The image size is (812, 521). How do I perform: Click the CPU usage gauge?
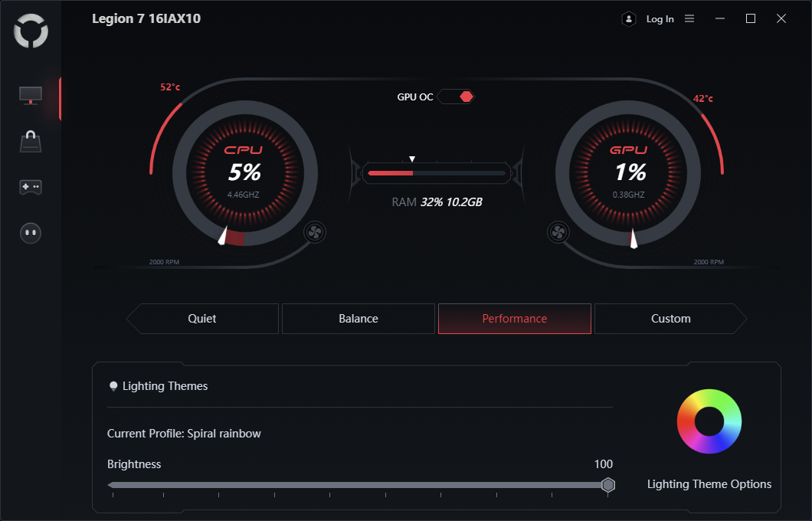pyautogui.click(x=244, y=173)
